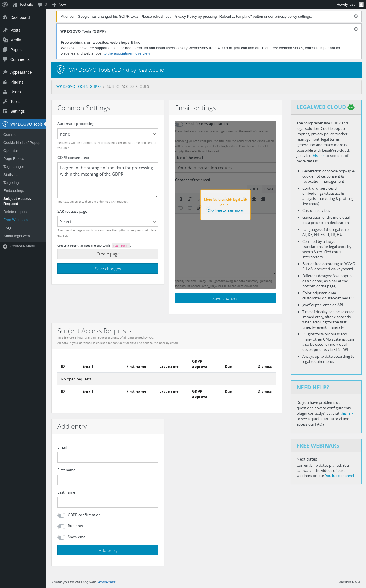Screen dimensions: 366x588
Task: Click the WordPress logo in admin bar
Action: click(x=5, y=5)
